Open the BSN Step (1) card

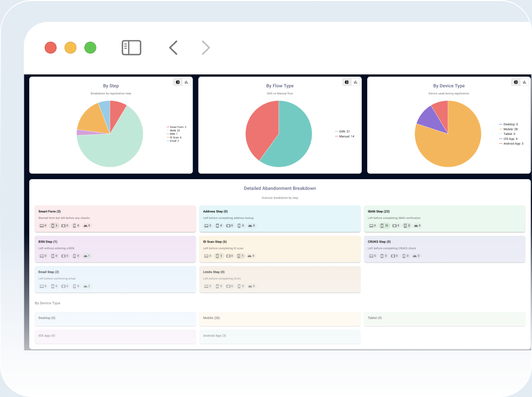coord(115,249)
